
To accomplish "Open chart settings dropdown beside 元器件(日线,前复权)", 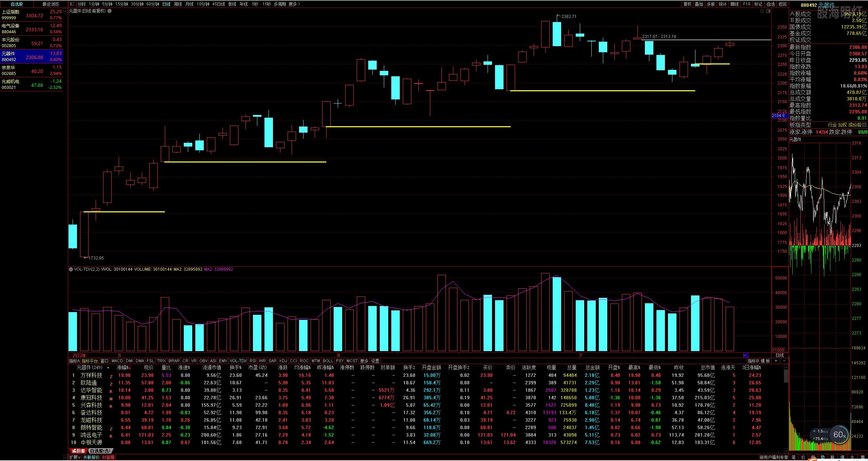I will point(110,11).
